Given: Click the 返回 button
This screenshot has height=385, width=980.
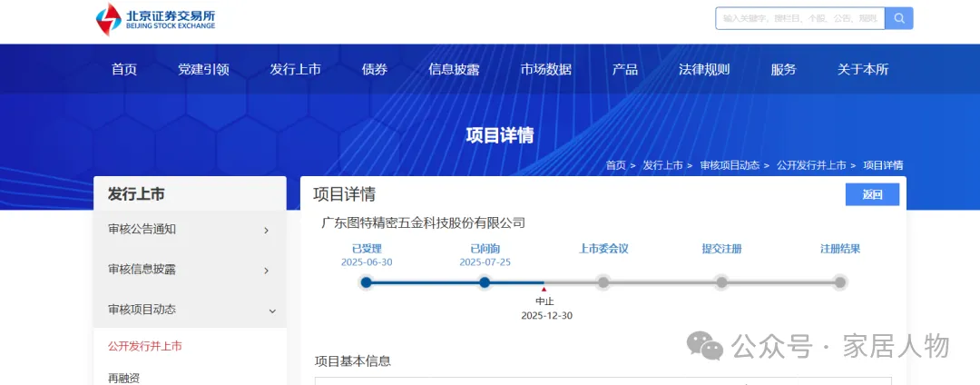Looking at the screenshot, I should point(873,194).
